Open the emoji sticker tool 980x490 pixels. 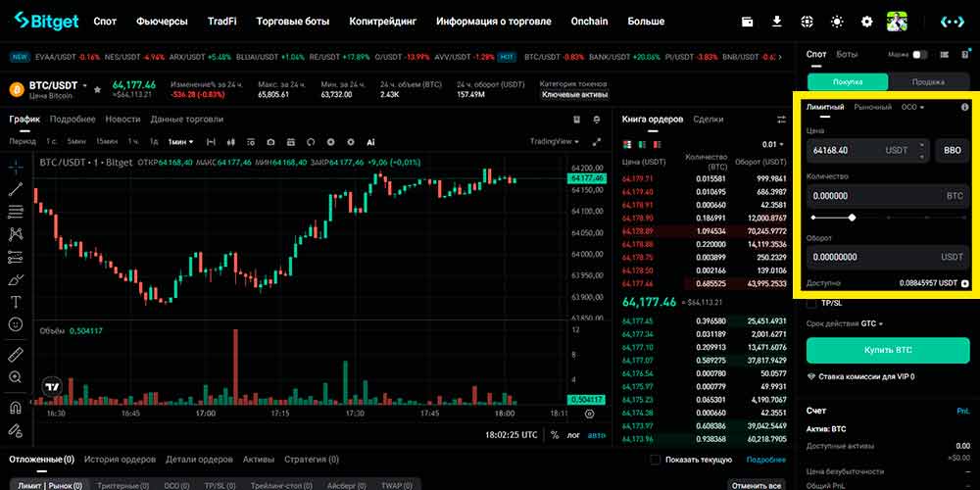pyautogui.click(x=16, y=324)
